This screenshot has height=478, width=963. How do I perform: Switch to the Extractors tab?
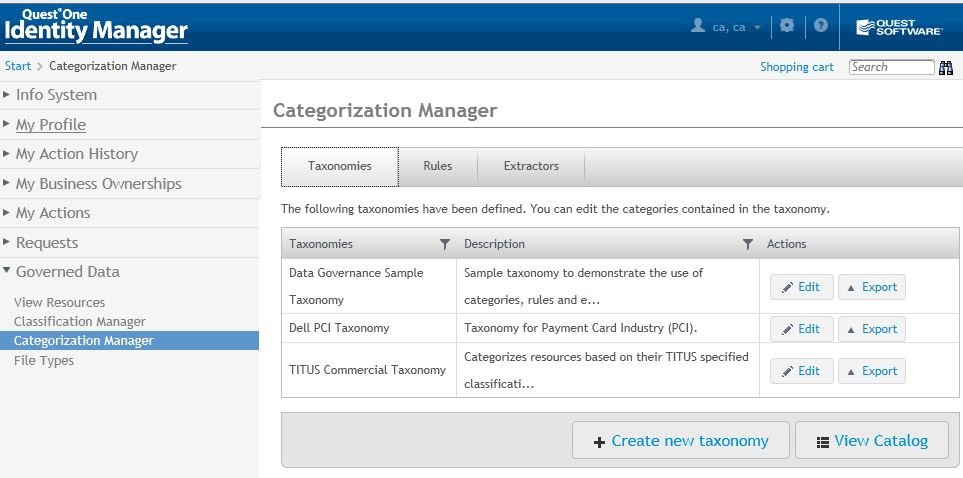[531, 166]
